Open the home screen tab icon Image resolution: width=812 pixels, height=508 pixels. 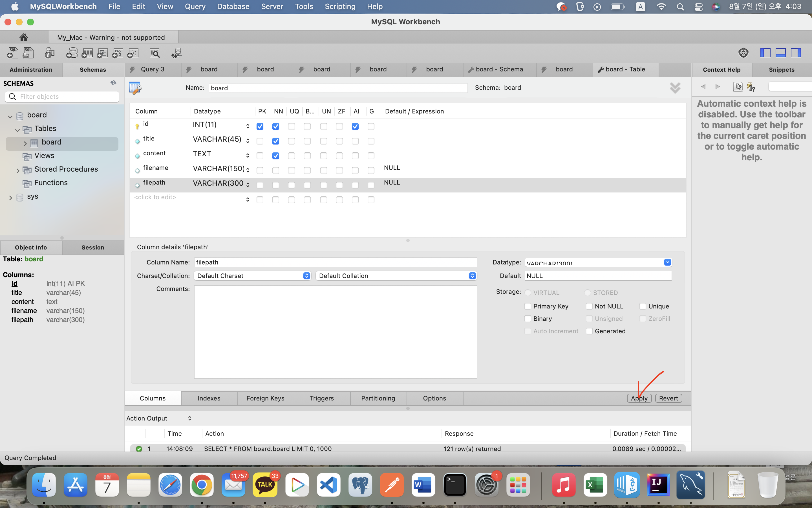23,37
